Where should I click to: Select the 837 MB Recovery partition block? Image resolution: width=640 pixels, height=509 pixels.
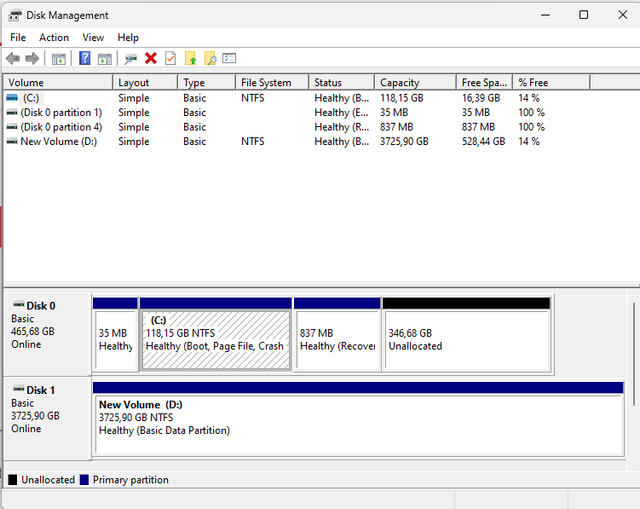(337, 335)
